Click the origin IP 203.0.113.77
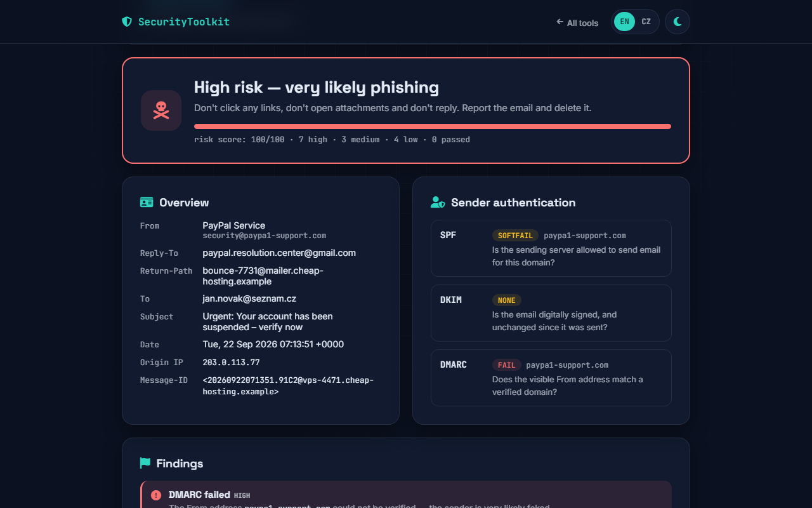812x508 pixels. pos(231,363)
